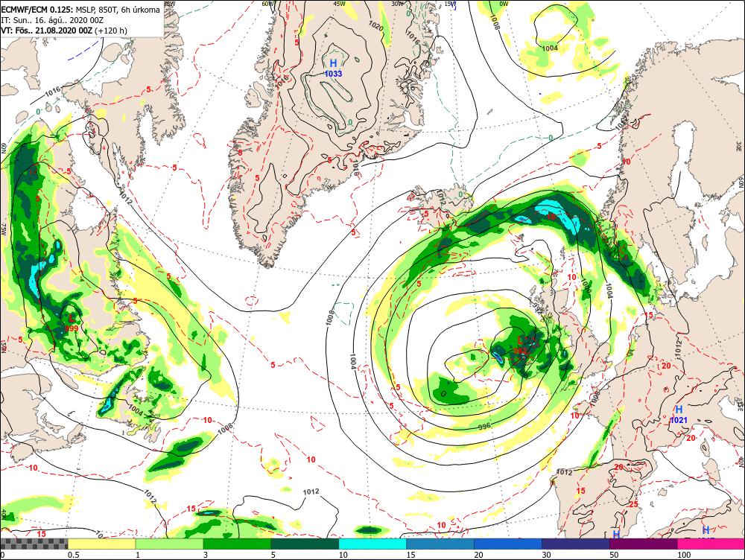
Task: Click the '996' isobar label
Action: point(484,426)
